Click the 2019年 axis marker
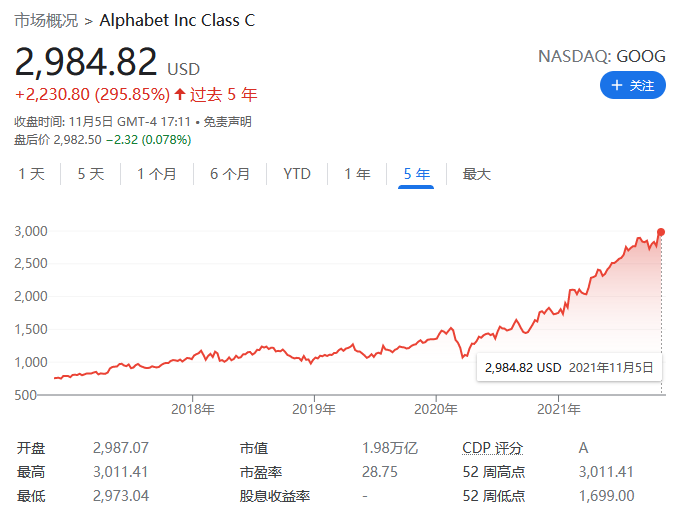Screen dimensions: 681x527 [x=314, y=409]
